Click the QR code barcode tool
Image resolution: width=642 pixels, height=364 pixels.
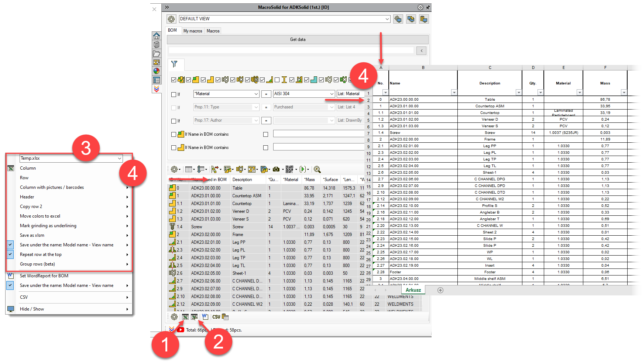pos(289,169)
